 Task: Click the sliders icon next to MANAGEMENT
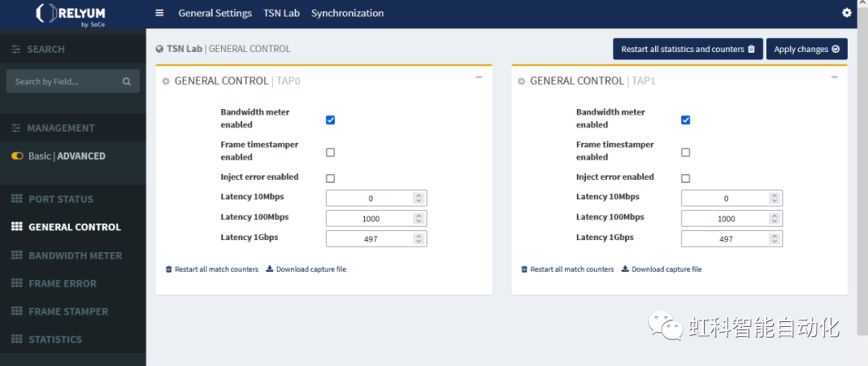pyautogui.click(x=17, y=128)
